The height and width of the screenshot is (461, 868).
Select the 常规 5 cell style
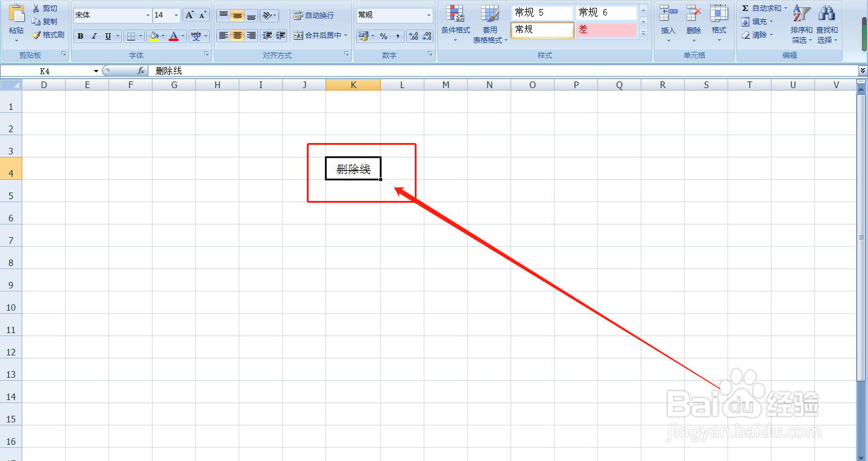click(542, 13)
